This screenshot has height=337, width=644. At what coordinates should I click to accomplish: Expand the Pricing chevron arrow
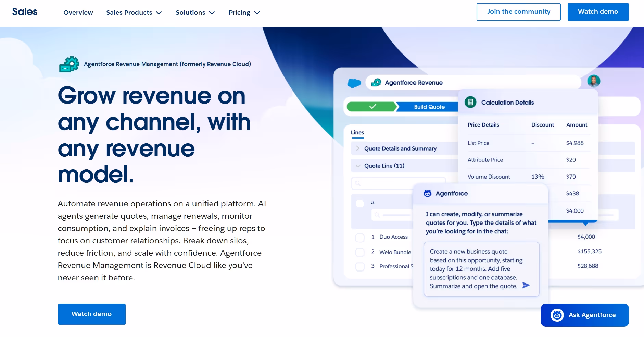(257, 13)
